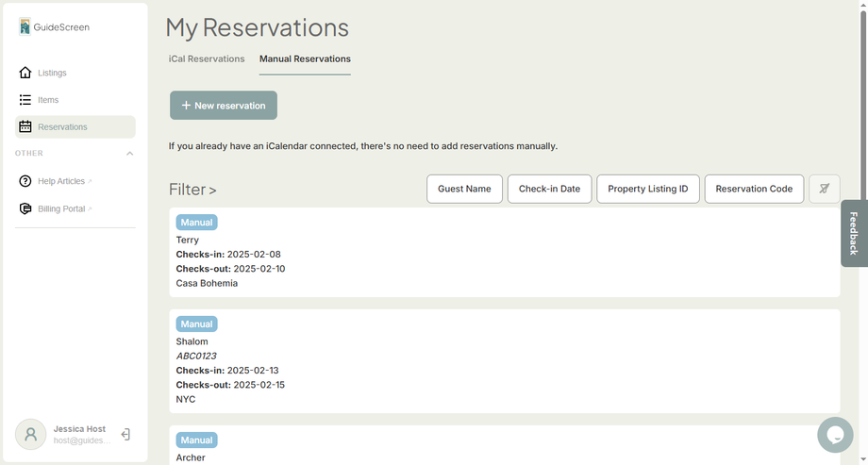Click the reservation code ABC0123
This screenshot has height=465, width=868.
pyautogui.click(x=196, y=356)
